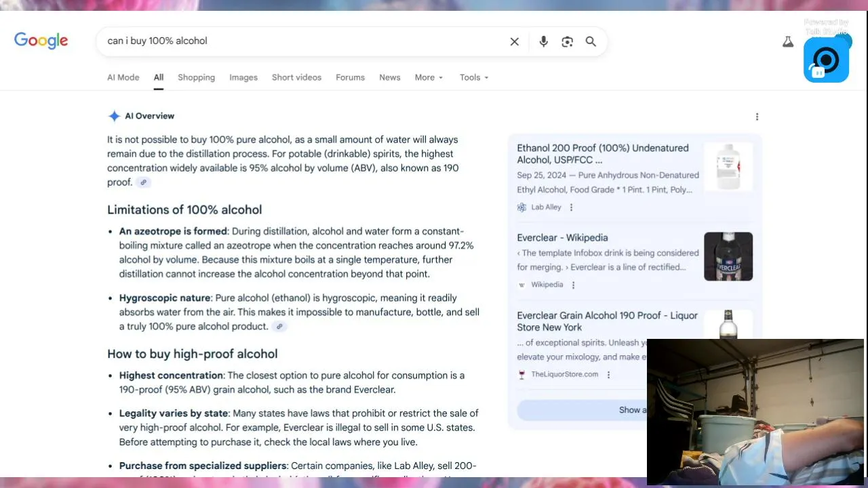Viewport: 868px width, 488px height.
Task: Open the Everclear bottle thumbnail from Wikipedia
Action: tap(728, 256)
